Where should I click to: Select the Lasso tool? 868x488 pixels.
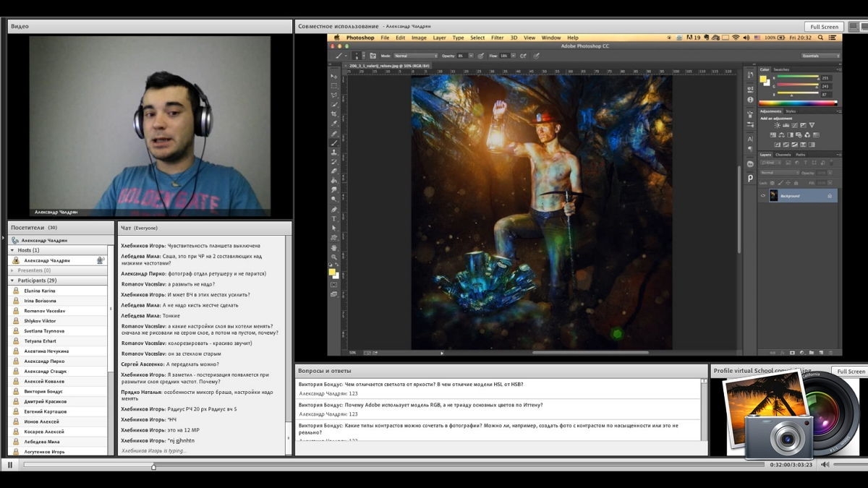[x=334, y=94]
